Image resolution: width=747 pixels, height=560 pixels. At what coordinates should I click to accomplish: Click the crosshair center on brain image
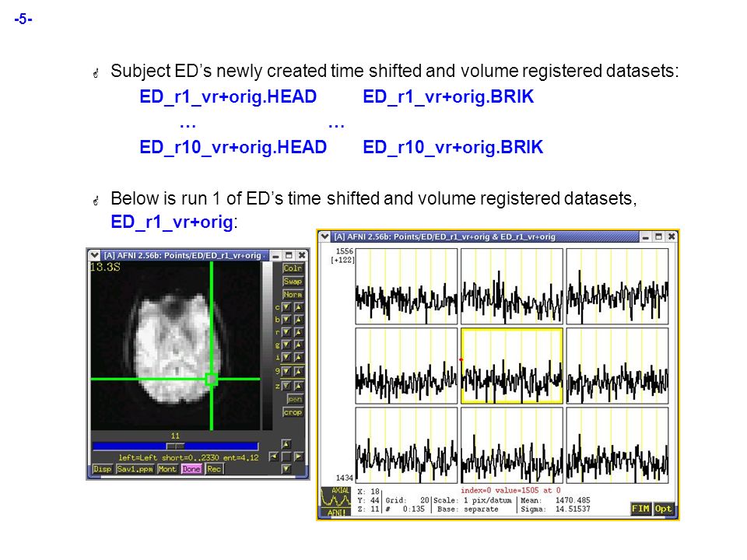[212, 379]
